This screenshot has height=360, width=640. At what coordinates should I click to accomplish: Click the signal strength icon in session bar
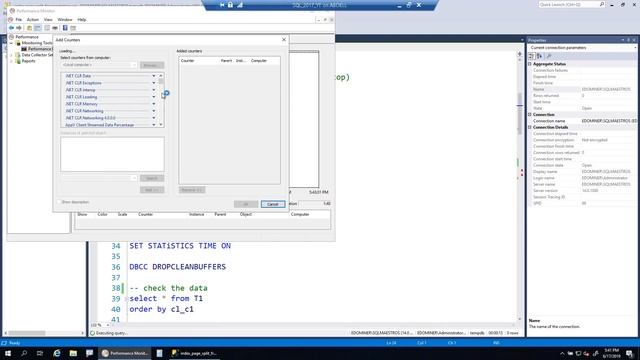click(240, 5)
